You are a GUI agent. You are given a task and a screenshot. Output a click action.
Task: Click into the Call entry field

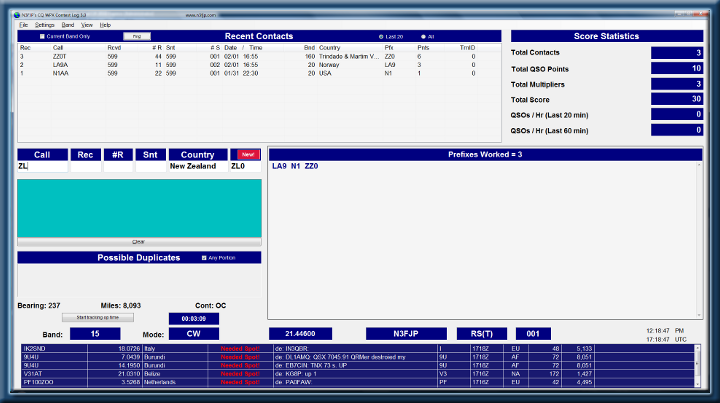point(42,167)
